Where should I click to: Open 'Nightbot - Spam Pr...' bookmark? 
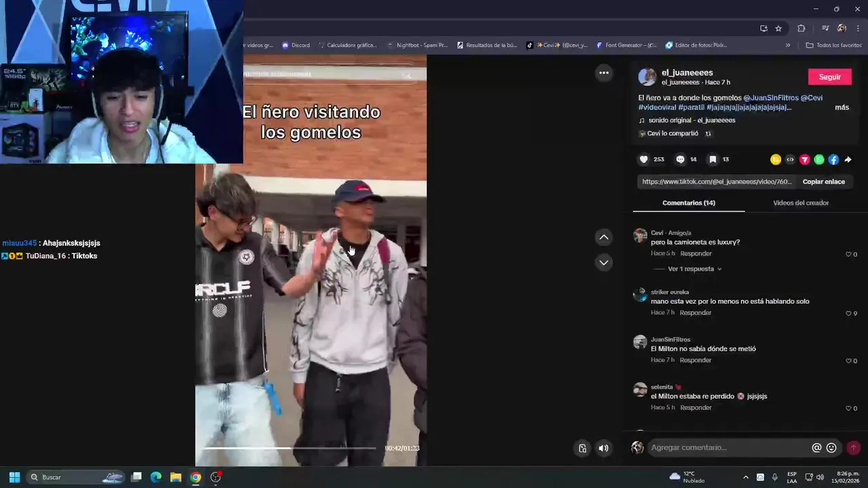[417, 45]
